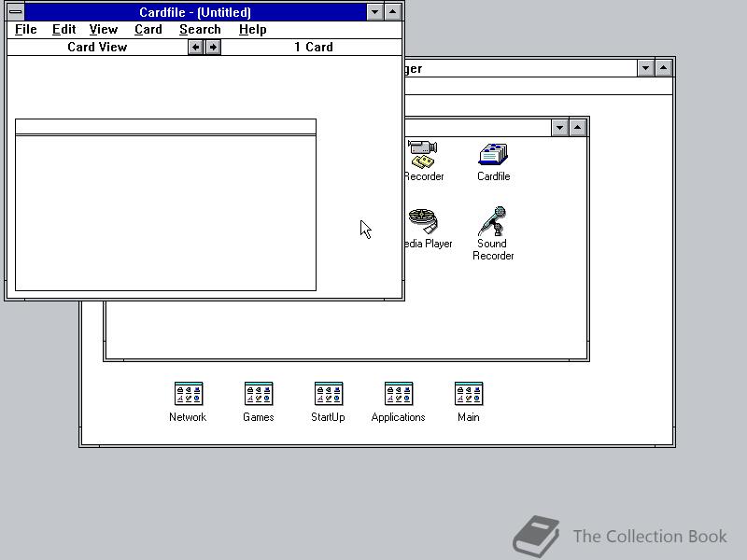This screenshot has width=747, height=560.
Task: Maximize the Cardfile window
Action: click(392, 12)
